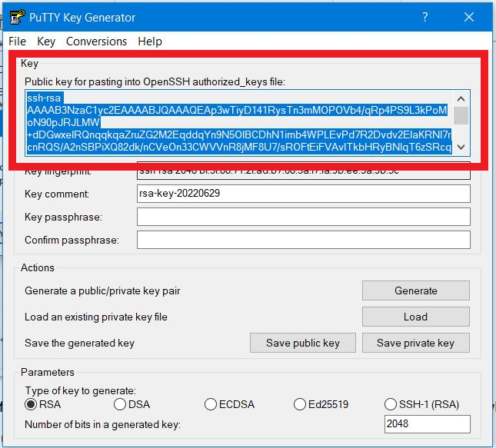Click the number of bits field showing 2048
Screen dimensions: 496x448
coord(428,423)
